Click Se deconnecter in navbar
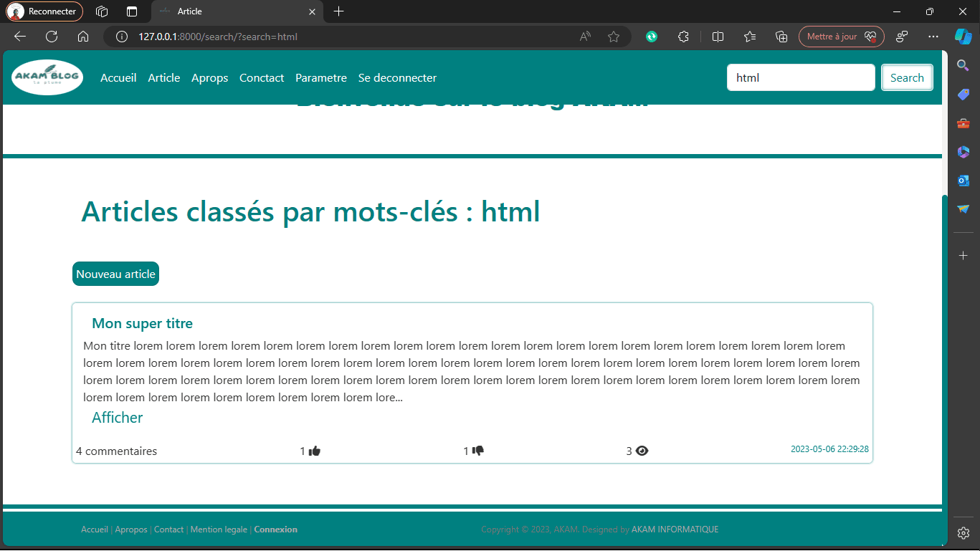 (397, 77)
